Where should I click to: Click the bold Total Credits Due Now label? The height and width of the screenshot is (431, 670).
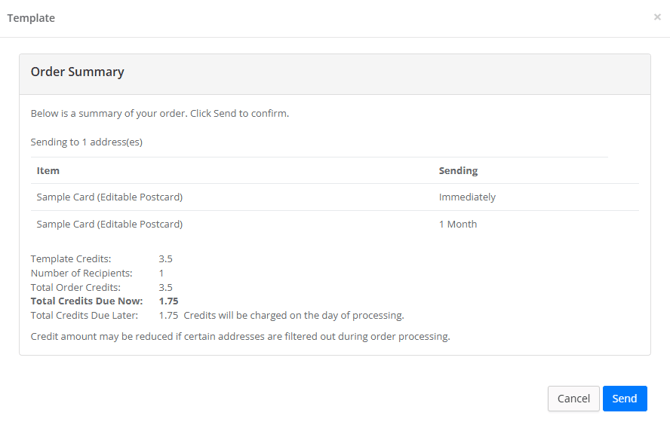click(87, 301)
